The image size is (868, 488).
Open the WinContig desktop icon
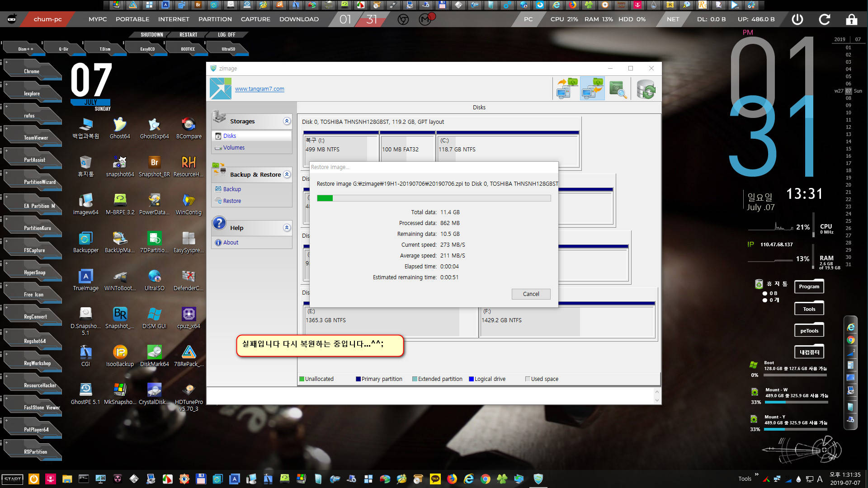click(x=189, y=204)
